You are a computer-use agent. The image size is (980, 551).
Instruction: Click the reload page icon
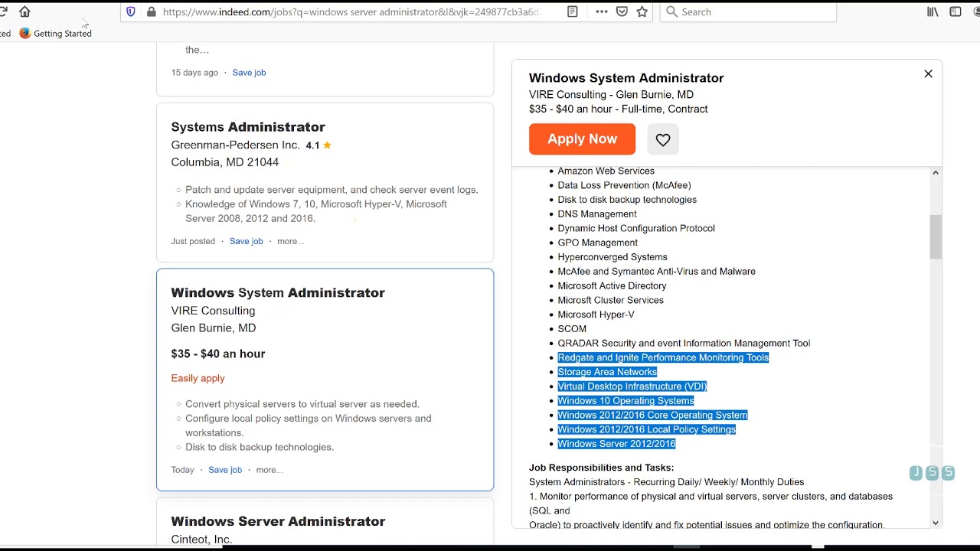2,11
